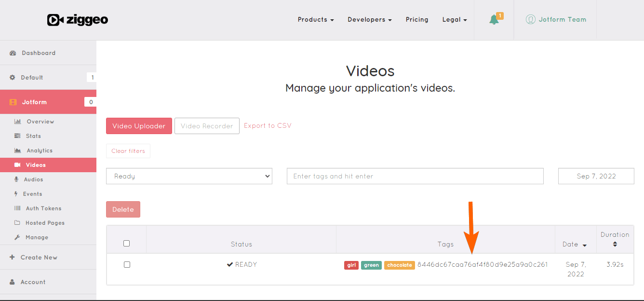Go to Dashboard in sidebar

click(39, 53)
